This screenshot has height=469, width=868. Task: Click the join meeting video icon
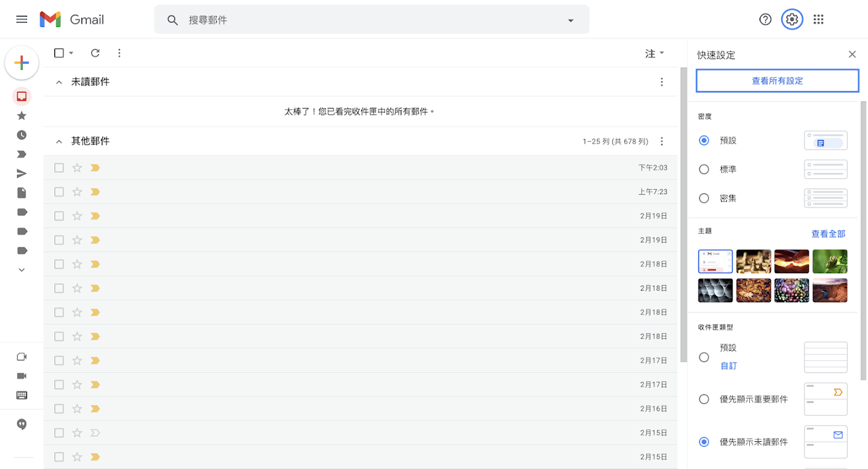[22, 376]
